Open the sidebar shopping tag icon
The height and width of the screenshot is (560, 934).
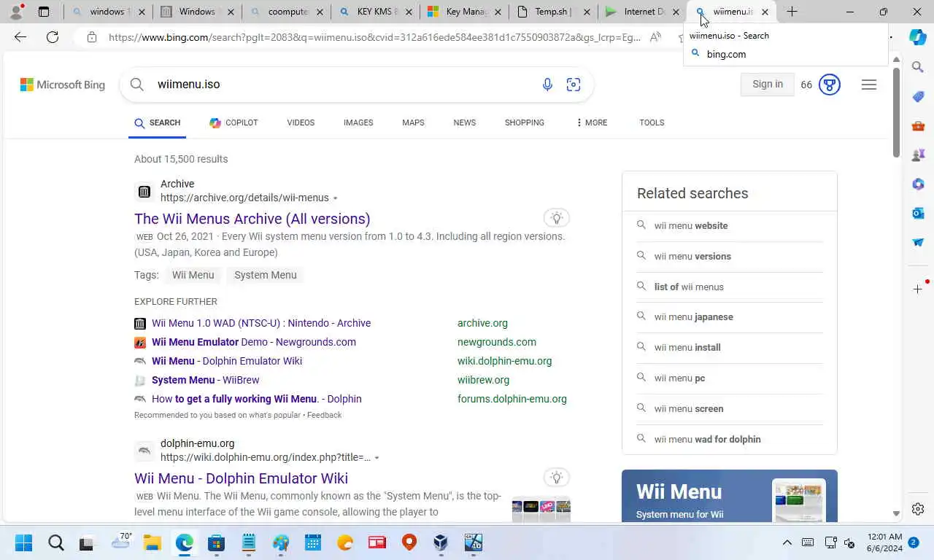pos(918,96)
